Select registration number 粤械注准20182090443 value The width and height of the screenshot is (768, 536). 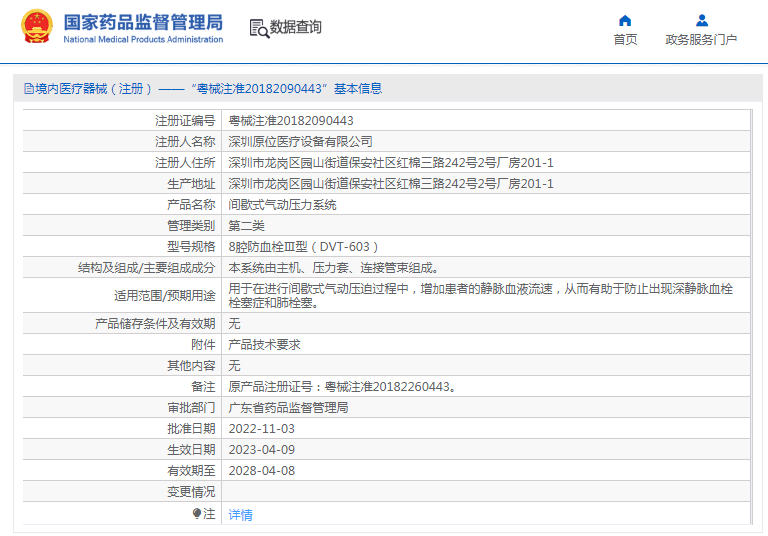(x=291, y=121)
